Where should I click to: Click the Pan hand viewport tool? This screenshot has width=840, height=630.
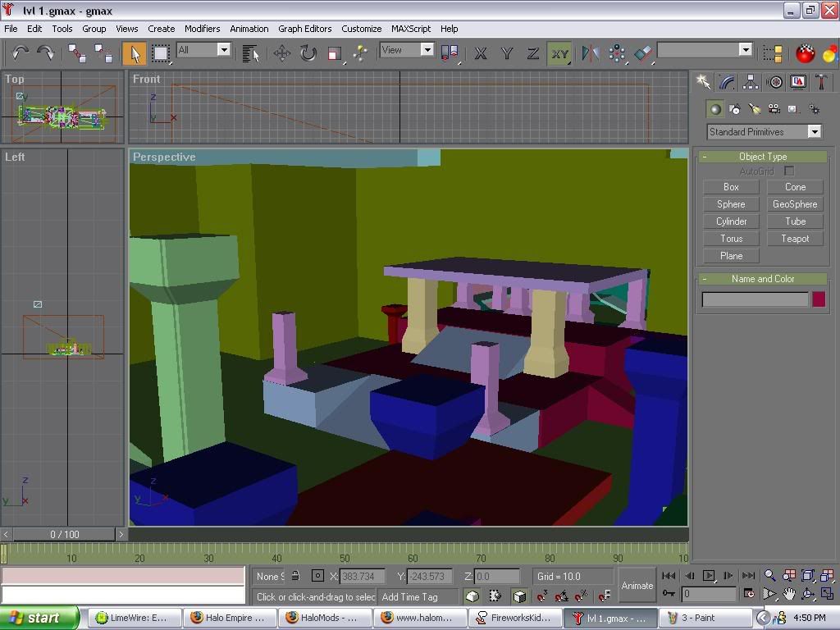click(788, 594)
